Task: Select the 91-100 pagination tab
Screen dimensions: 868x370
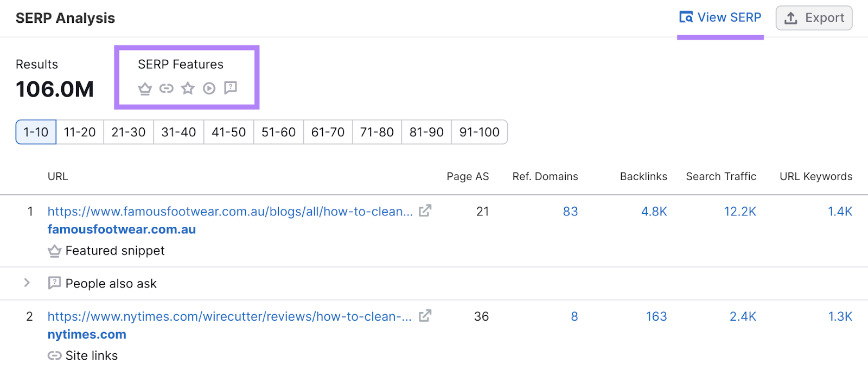Action: 479,132
